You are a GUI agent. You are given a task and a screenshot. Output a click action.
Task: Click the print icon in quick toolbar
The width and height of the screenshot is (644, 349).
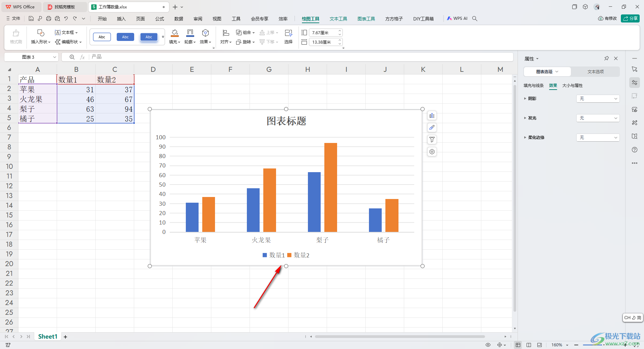click(49, 19)
